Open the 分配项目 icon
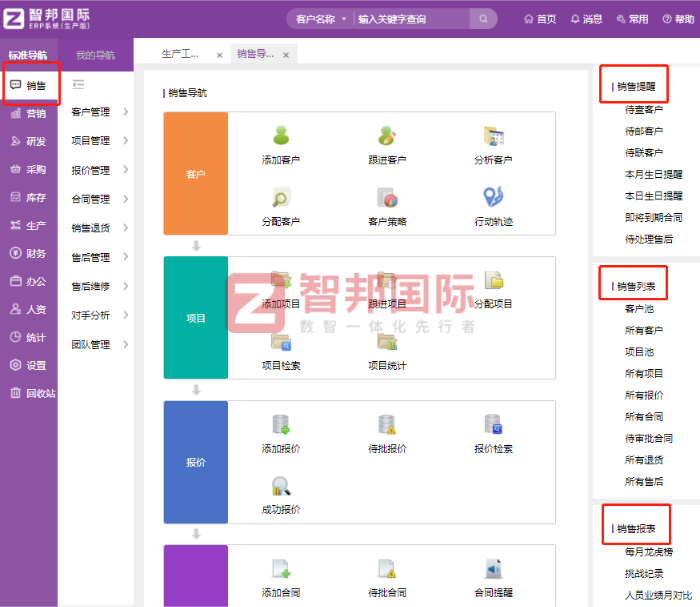 point(493,279)
